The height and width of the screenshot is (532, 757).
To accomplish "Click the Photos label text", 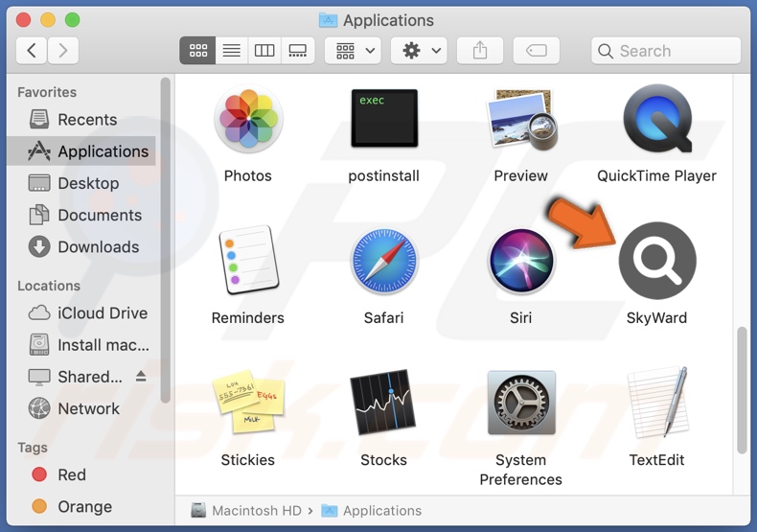I will [x=247, y=175].
